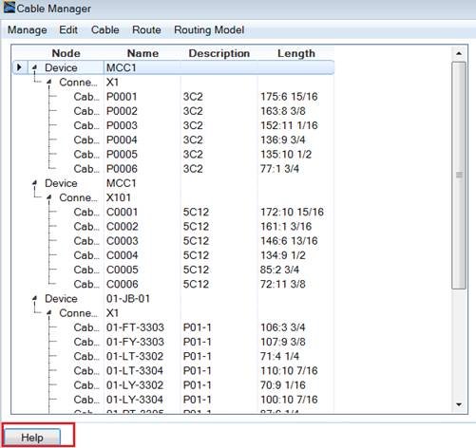Select cable row P0006
Screen dimensions: 476x448
tap(173, 169)
